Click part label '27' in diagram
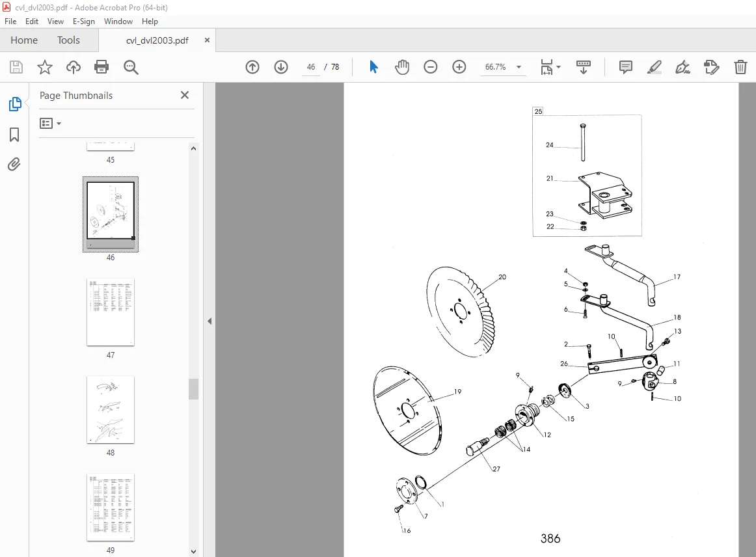This screenshot has width=756, height=557. click(496, 469)
